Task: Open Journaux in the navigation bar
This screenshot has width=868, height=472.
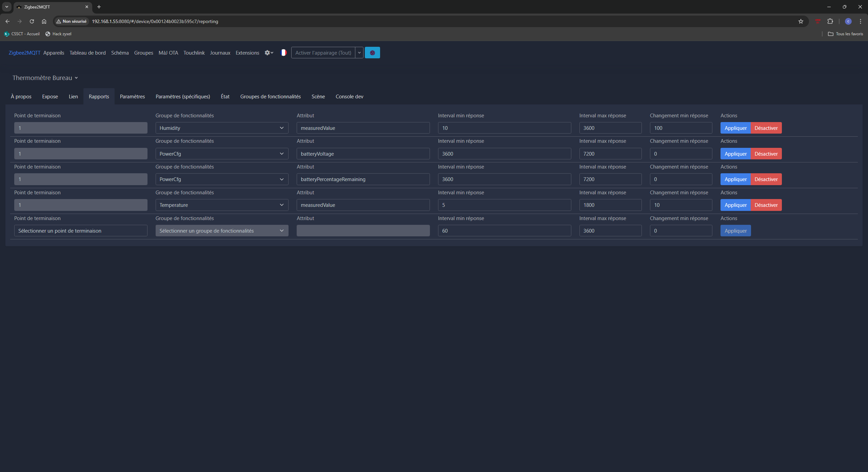Action: [x=220, y=53]
